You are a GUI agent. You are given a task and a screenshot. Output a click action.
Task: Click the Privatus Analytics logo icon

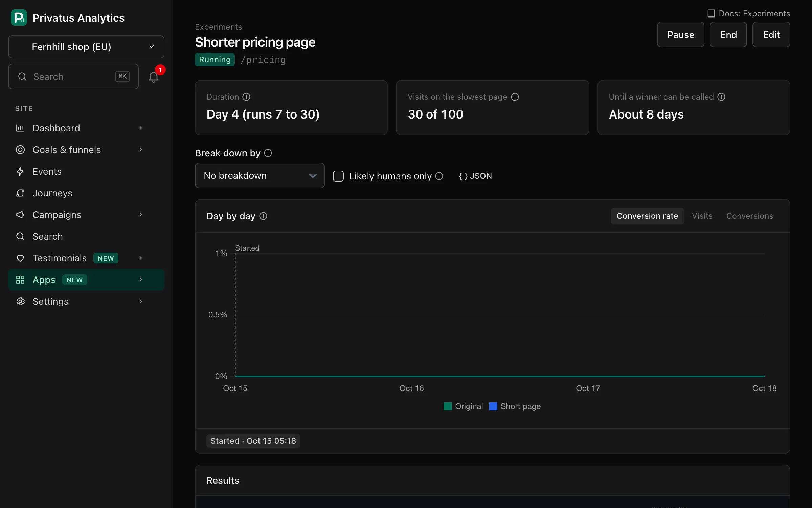coord(19,18)
